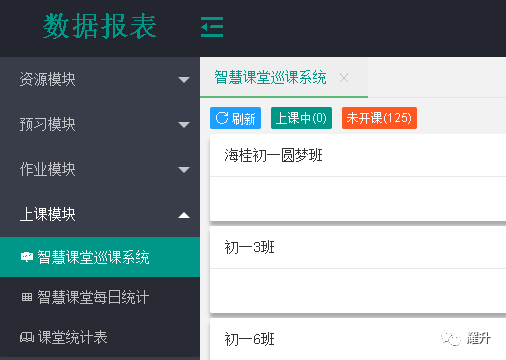
Task: Close the 智慧课堂巡课系统 tab
Action: click(344, 78)
